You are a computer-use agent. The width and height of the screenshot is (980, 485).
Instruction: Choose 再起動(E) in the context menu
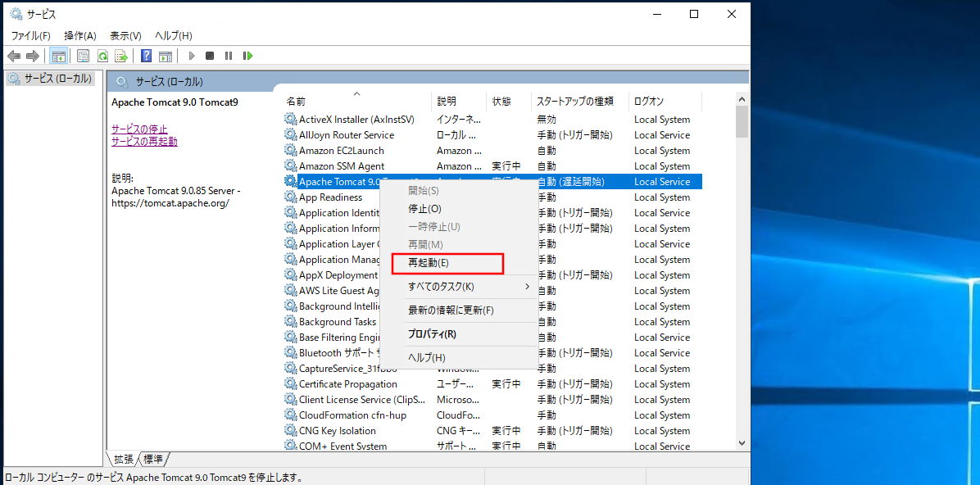[x=429, y=263]
